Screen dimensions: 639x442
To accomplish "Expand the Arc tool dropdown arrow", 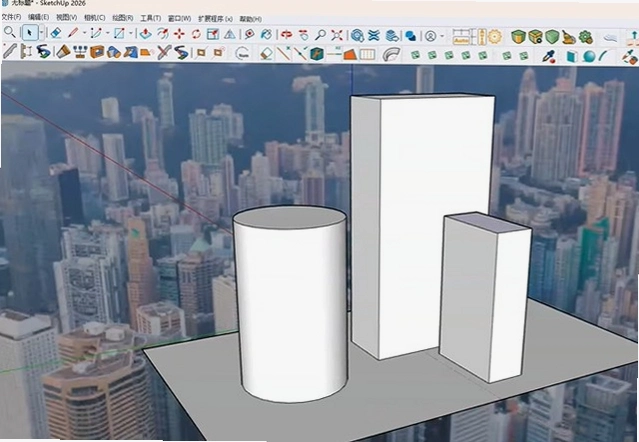I will click(108, 33).
